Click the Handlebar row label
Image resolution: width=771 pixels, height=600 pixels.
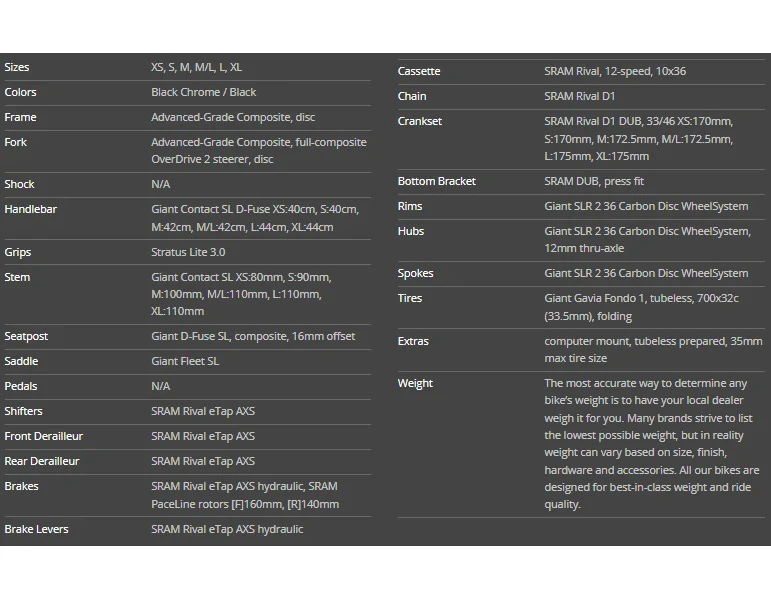pyautogui.click(x=30, y=209)
